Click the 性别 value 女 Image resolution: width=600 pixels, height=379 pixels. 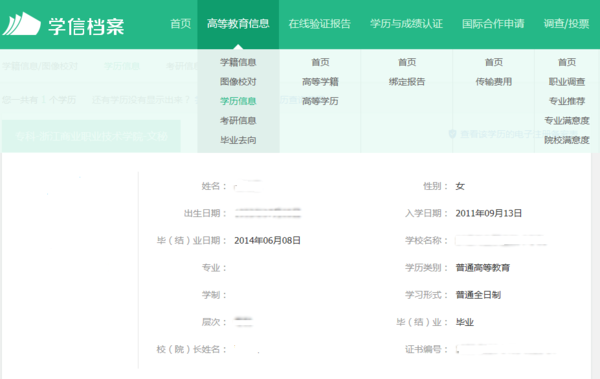[460, 186]
